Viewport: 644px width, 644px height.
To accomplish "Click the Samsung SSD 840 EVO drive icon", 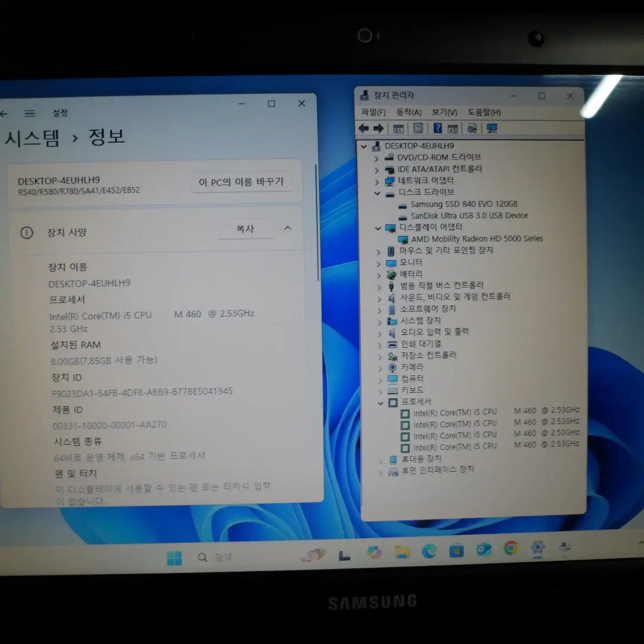I will coord(403,205).
